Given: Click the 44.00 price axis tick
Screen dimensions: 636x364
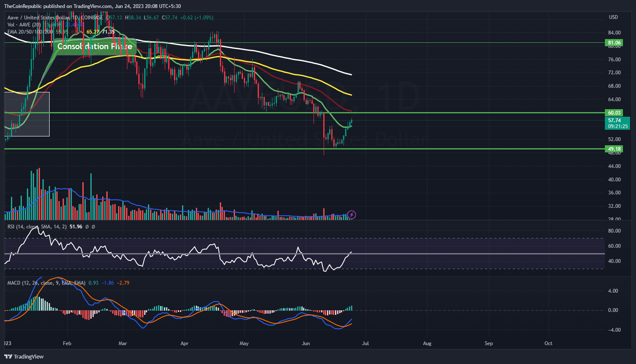Looking at the screenshot, I should tap(614, 166).
